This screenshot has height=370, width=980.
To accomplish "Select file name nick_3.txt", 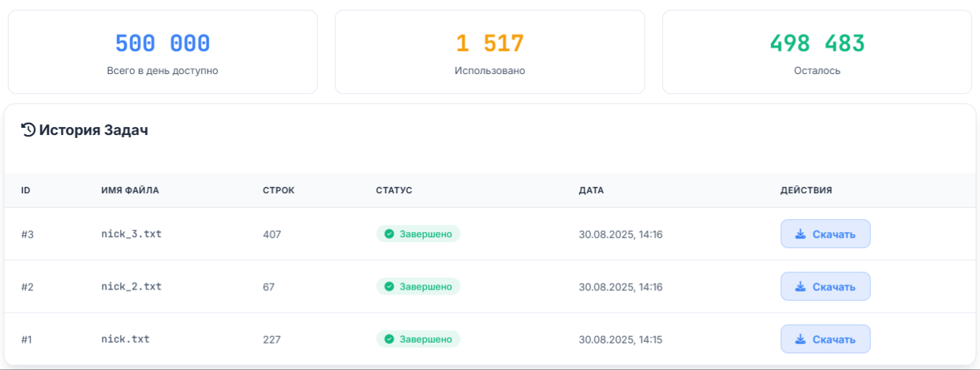I will coord(131,233).
